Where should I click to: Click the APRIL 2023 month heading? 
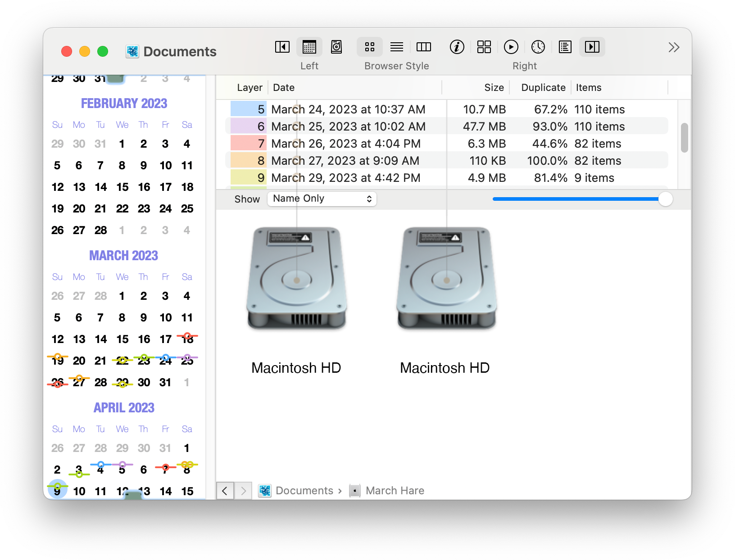click(x=124, y=408)
